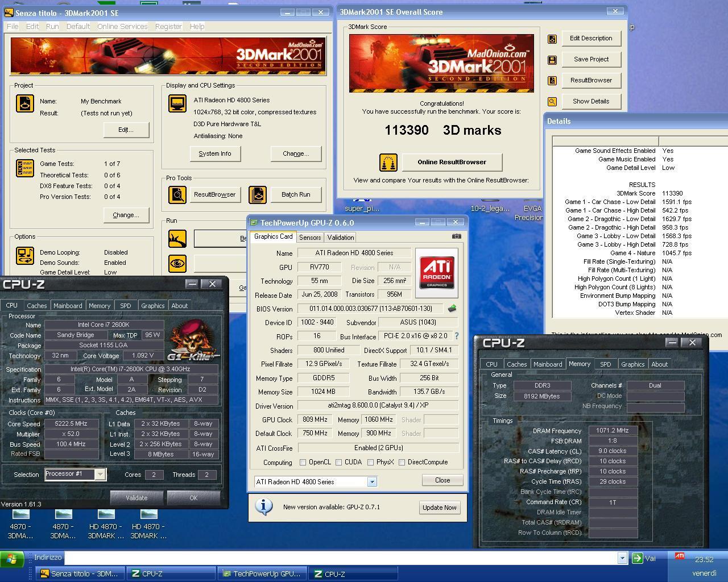
Task: Click the monitor icon in Display and CPU Settings
Action: tap(177, 103)
